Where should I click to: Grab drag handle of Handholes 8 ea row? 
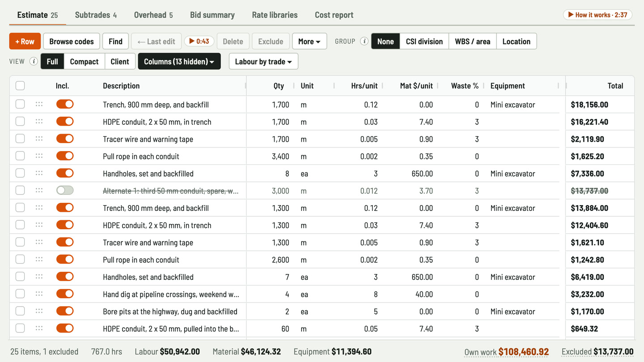[x=39, y=173]
